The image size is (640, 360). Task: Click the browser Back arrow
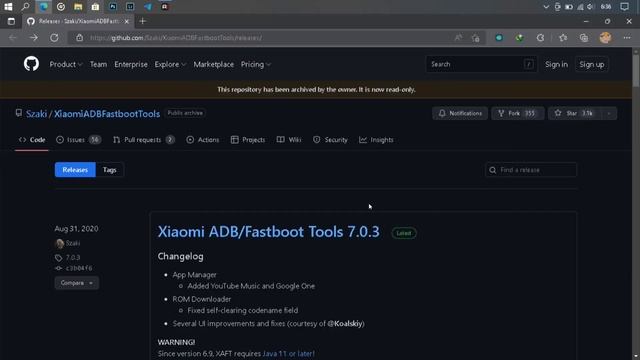click(13, 38)
